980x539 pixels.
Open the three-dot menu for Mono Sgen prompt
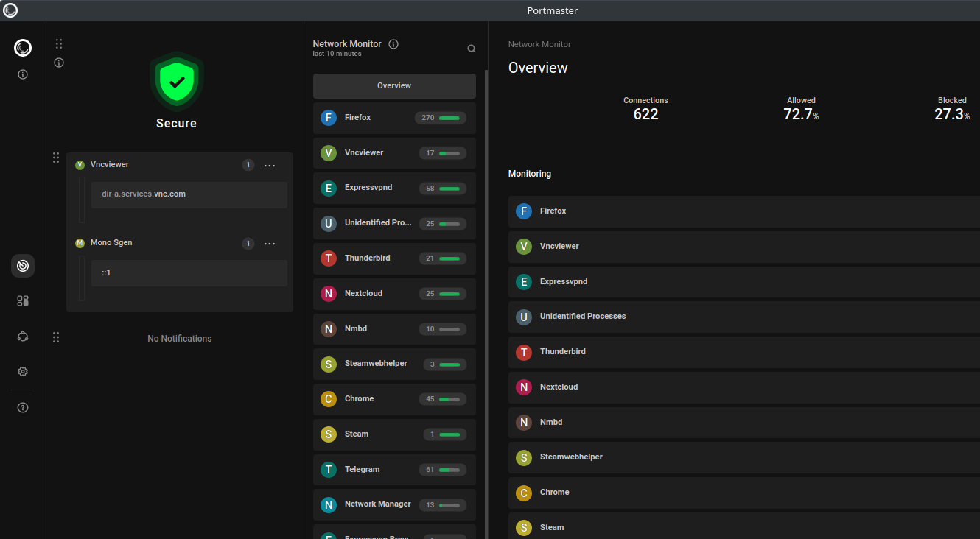pos(270,244)
